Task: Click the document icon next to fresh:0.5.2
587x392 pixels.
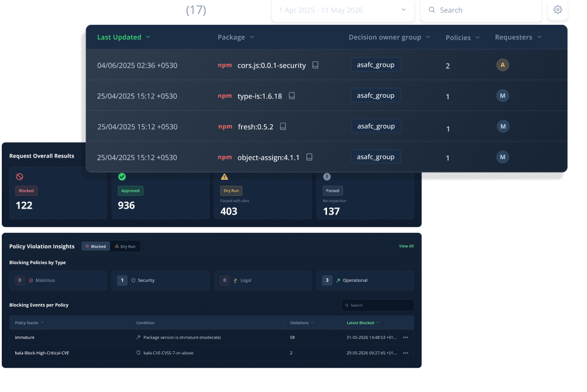Action: [x=283, y=126]
